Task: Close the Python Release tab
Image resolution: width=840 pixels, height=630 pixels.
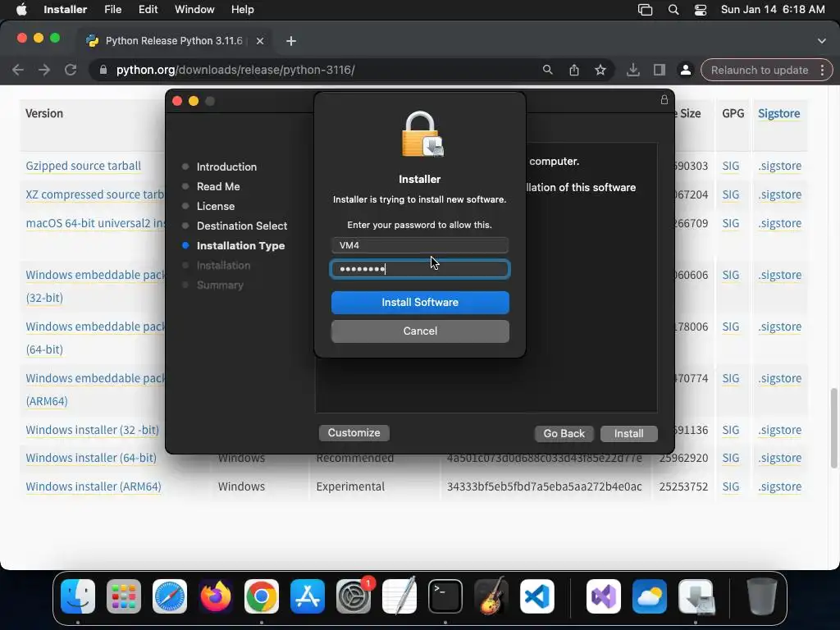Action: coord(260,41)
